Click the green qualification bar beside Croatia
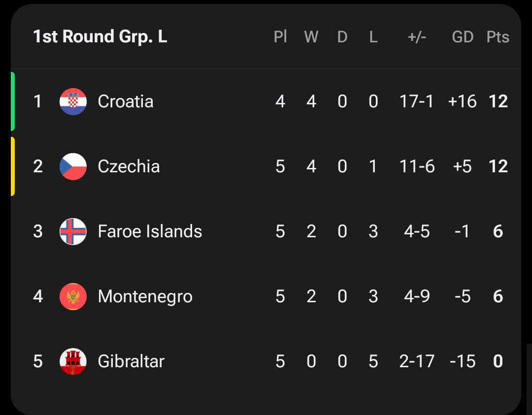 click(x=13, y=101)
